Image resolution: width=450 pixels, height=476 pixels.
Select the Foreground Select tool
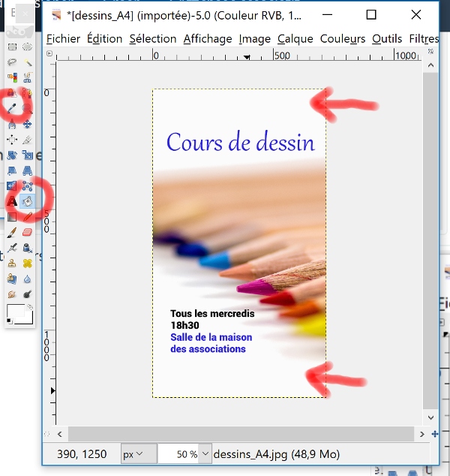coord(12,93)
